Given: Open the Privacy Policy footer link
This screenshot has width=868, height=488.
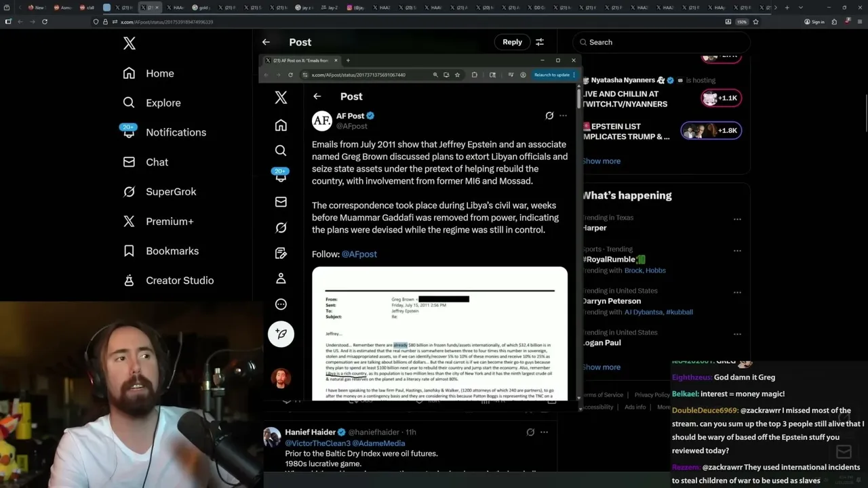Looking at the screenshot, I should tap(652, 395).
